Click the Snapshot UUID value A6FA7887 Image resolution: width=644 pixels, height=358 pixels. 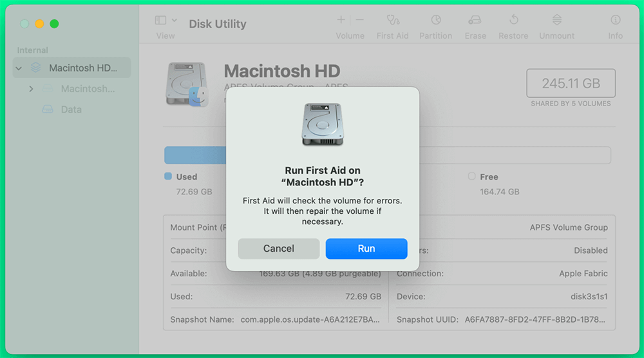coord(535,319)
